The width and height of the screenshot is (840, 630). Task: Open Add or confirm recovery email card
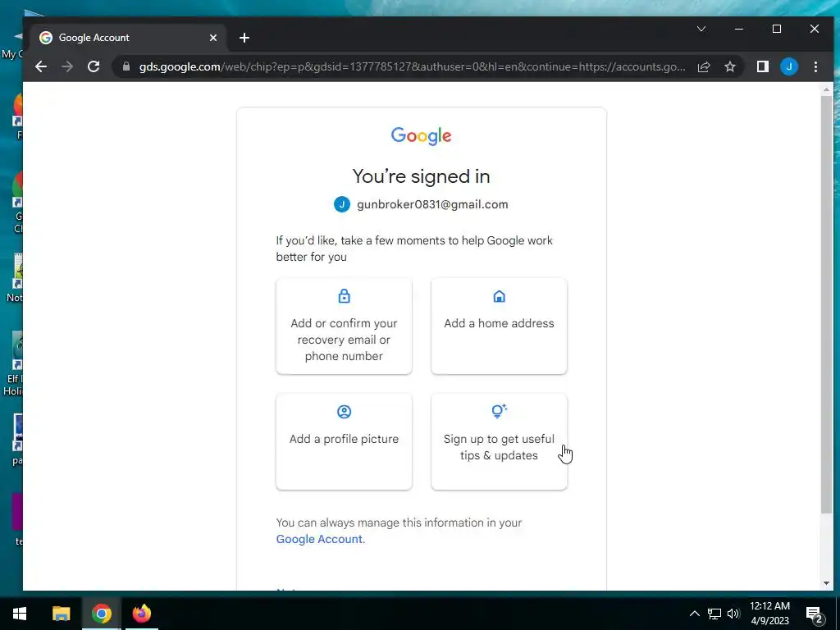(344, 326)
